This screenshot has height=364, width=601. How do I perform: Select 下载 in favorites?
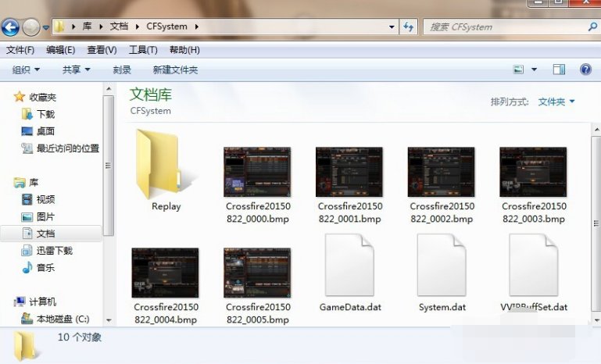click(45, 114)
